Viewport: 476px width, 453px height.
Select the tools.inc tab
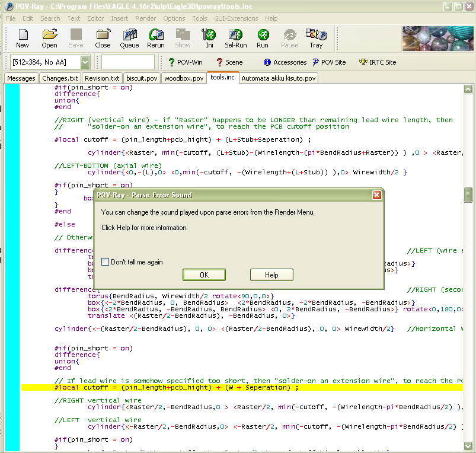[222, 78]
